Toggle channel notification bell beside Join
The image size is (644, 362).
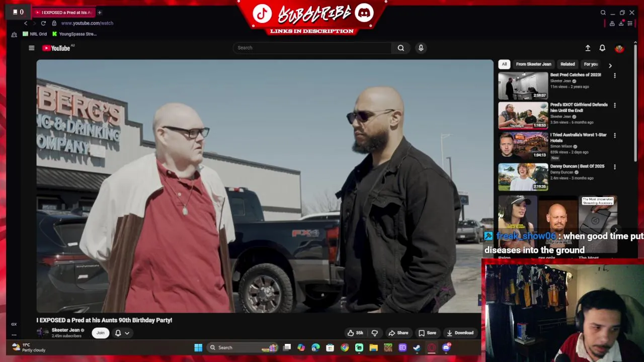click(x=118, y=333)
